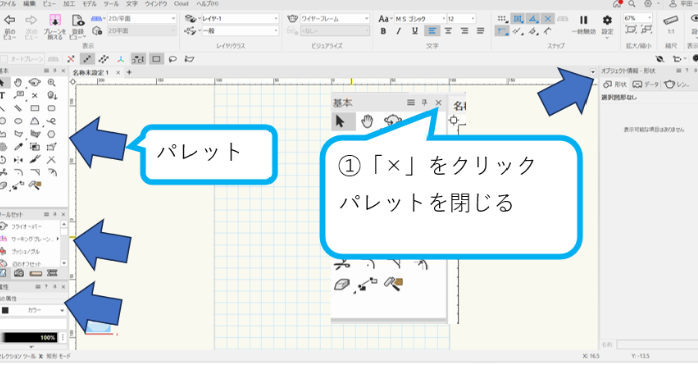Click the home notification icon in title bar
This screenshot has height=365, width=698.
point(617,4)
